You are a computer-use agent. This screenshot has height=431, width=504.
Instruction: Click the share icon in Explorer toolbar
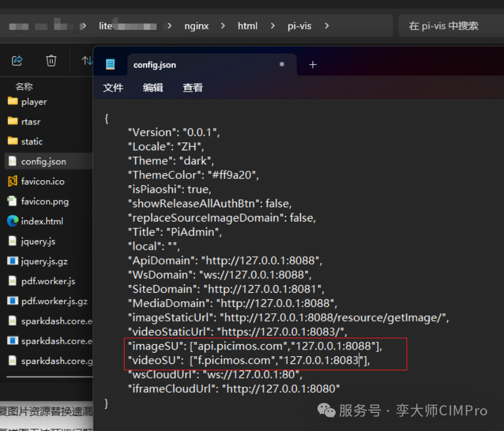point(17,60)
